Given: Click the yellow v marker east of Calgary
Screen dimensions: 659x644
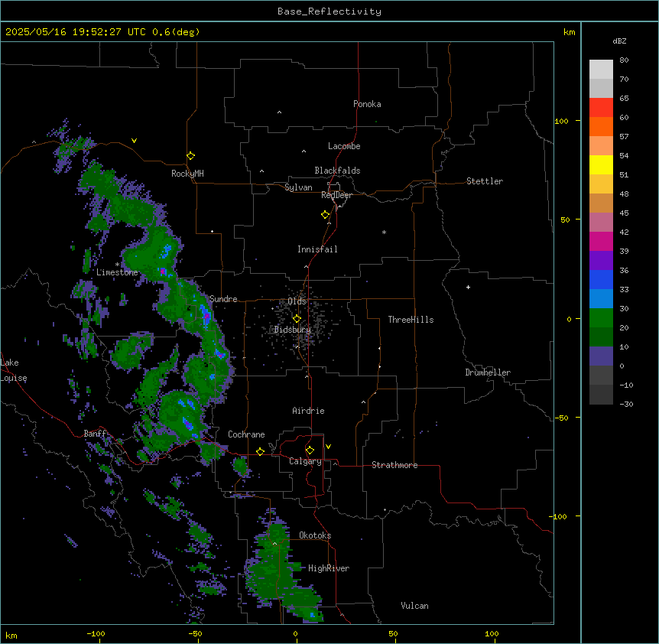Looking at the screenshot, I should click(328, 447).
